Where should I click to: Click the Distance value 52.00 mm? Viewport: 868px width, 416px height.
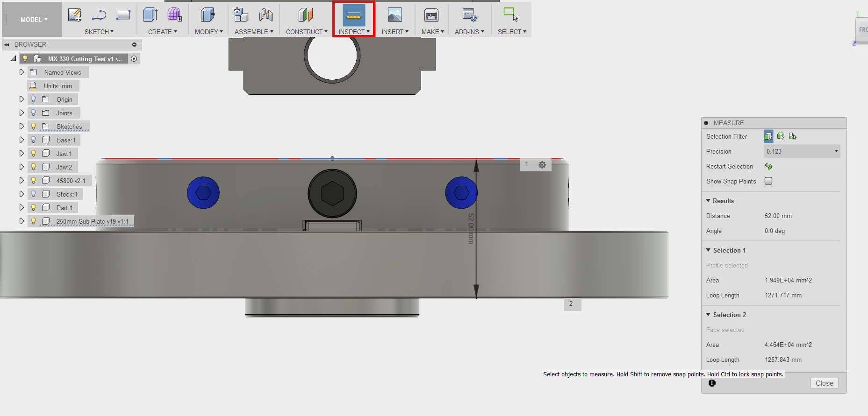coord(778,216)
